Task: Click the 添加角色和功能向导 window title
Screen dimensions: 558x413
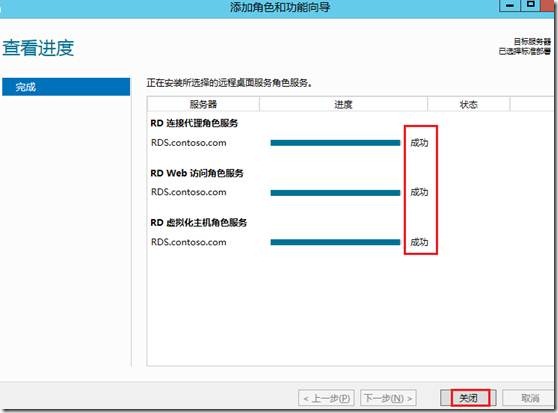Action: 280,7
